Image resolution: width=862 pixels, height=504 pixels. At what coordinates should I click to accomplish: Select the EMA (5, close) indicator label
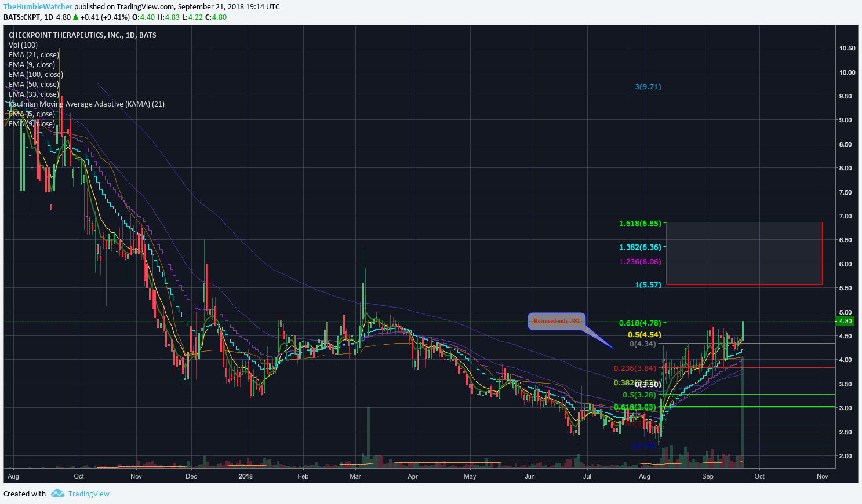click(32, 114)
